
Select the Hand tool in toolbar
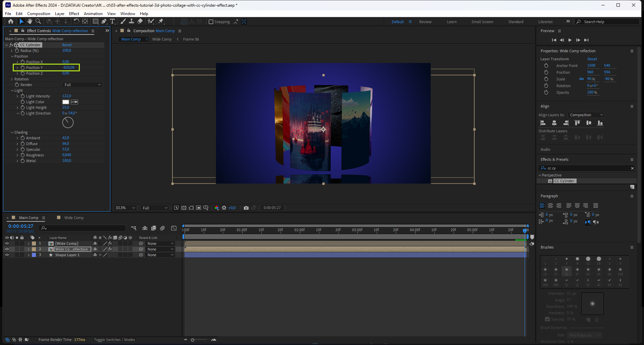(x=30, y=21)
